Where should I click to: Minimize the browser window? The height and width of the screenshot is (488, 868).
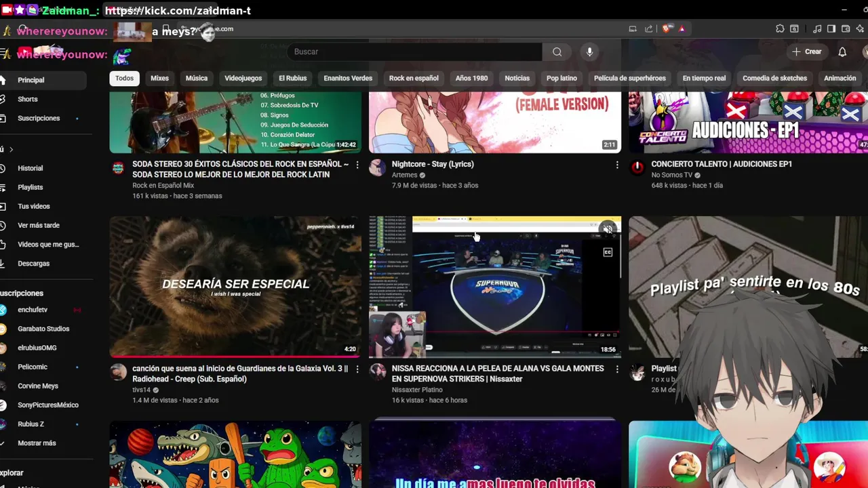click(x=844, y=10)
